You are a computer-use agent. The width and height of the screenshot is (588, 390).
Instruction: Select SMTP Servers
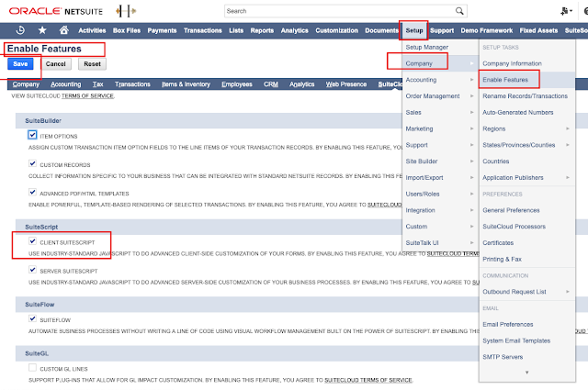point(503,357)
